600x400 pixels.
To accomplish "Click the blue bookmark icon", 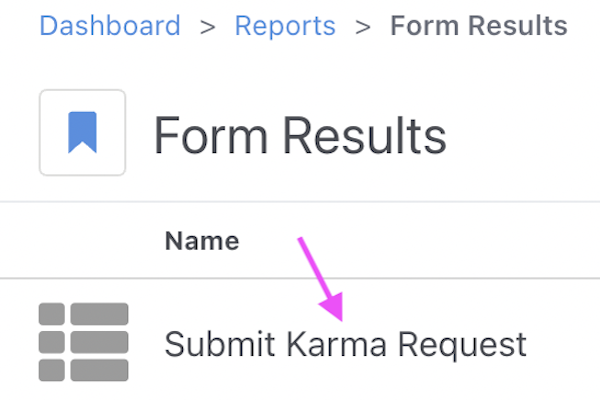I will click(82, 132).
